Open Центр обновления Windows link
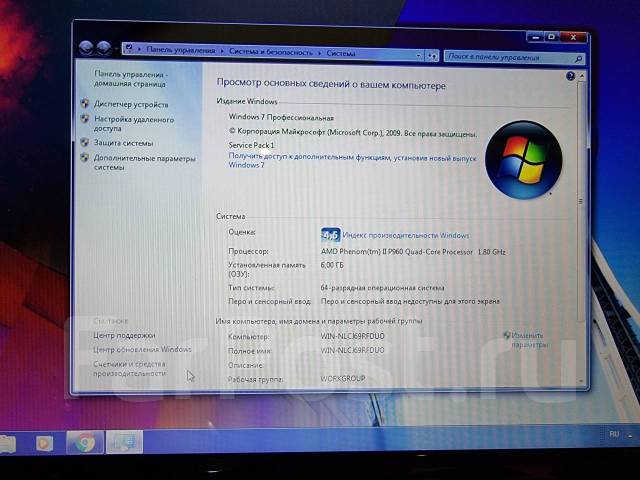Image resolution: width=640 pixels, height=480 pixels. pos(142,349)
